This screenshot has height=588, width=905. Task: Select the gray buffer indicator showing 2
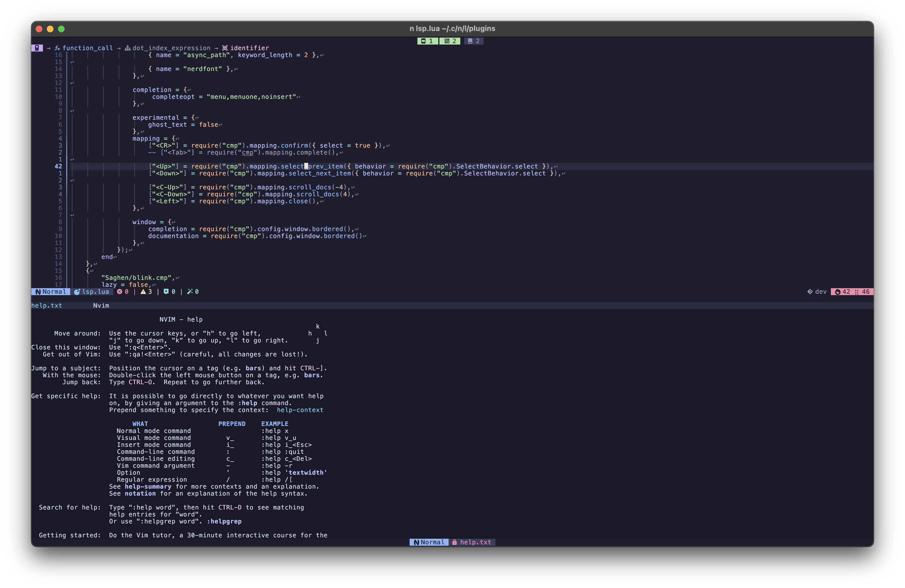coord(474,41)
